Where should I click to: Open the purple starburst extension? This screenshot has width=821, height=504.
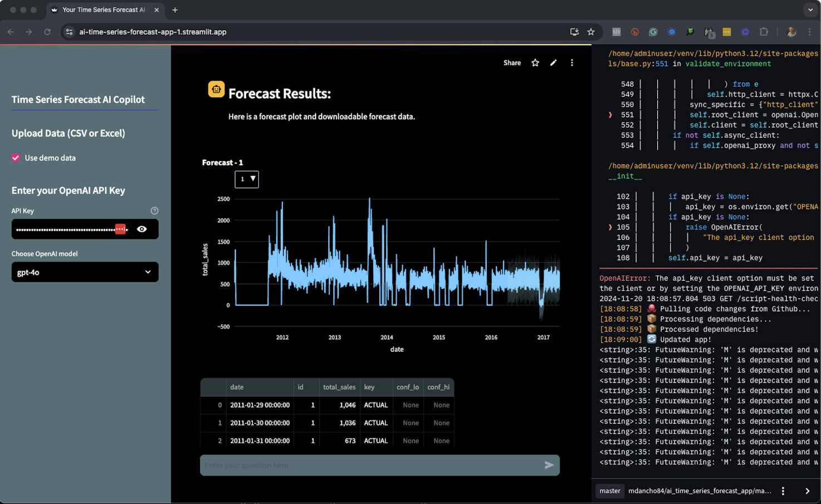pos(745,32)
